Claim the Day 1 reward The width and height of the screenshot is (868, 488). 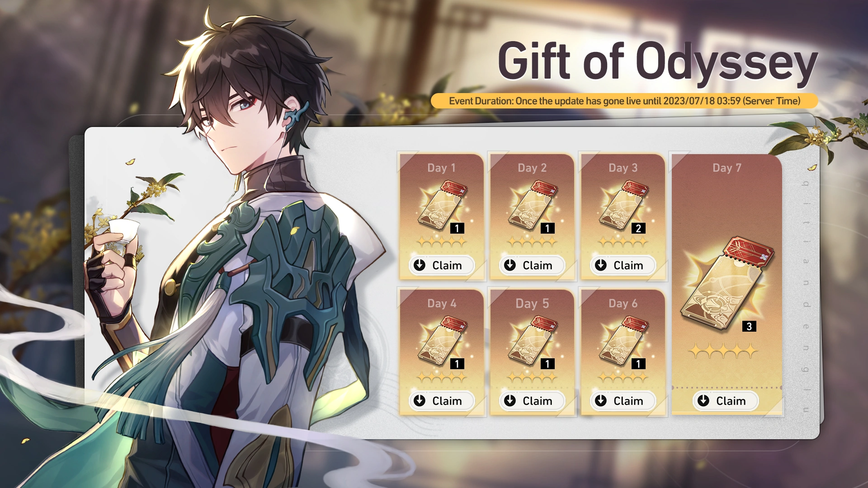tap(442, 265)
